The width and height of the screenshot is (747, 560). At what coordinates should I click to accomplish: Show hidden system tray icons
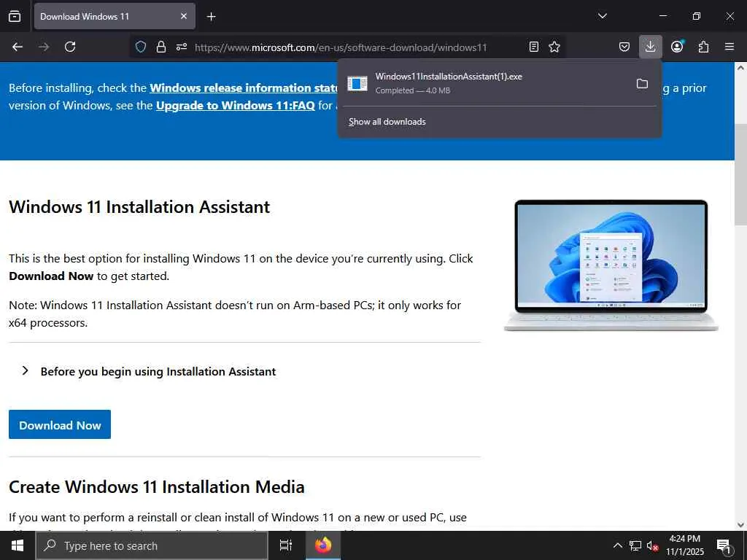pos(617,545)
